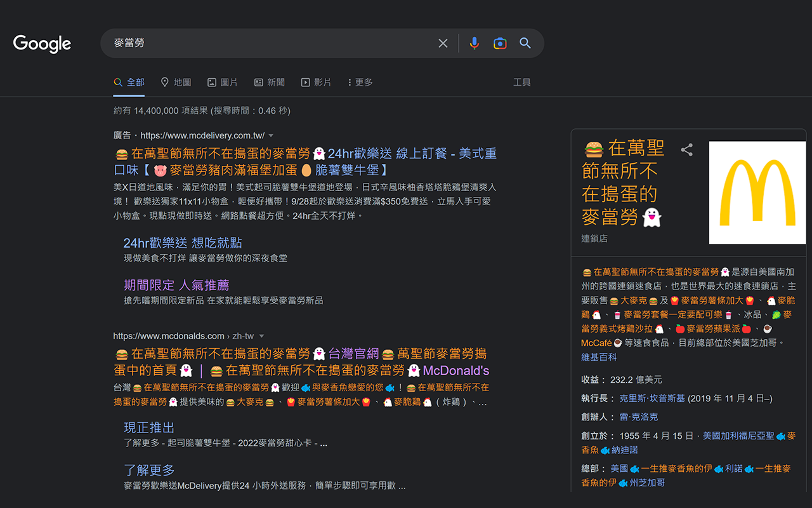Screen dimensions: 812x508
Task: Open the 了解更多 sitelink
Action: pos(149,471)
